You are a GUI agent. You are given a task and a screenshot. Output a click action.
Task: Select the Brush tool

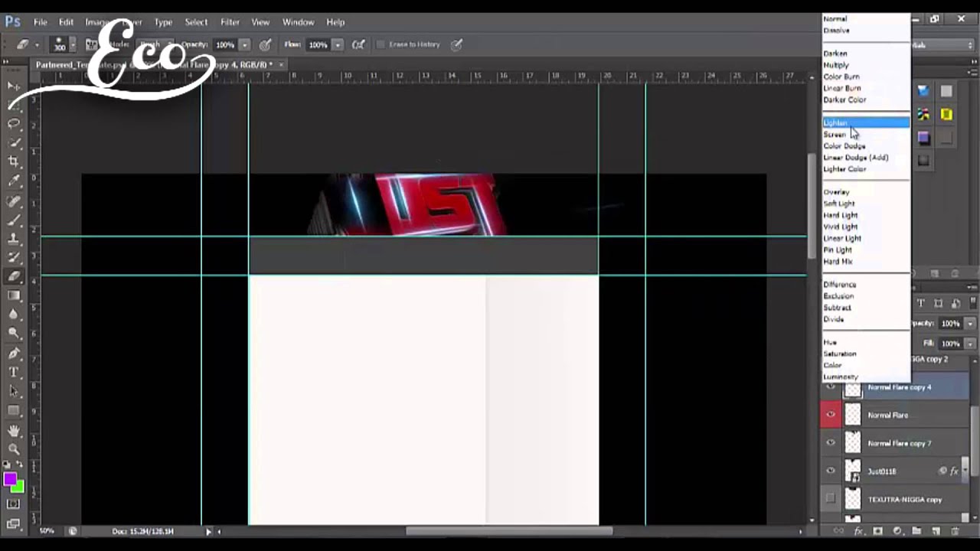(14, 220)
